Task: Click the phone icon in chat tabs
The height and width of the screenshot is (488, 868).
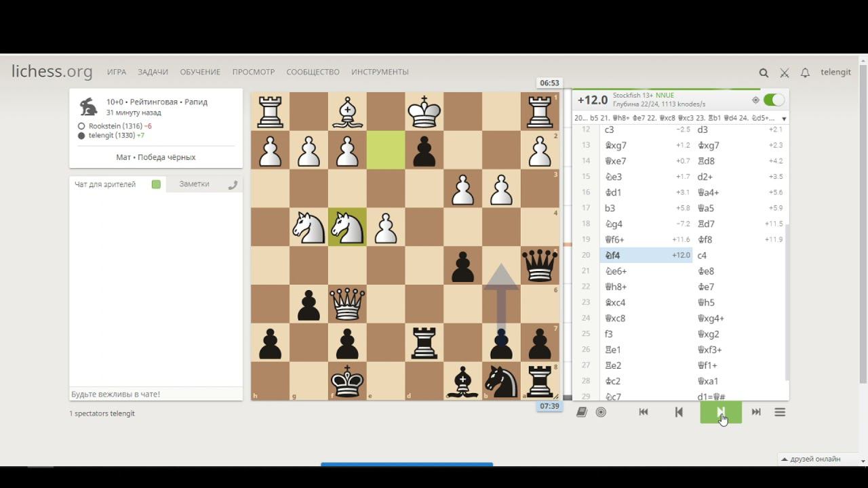Action: click(x=233, y=185)
